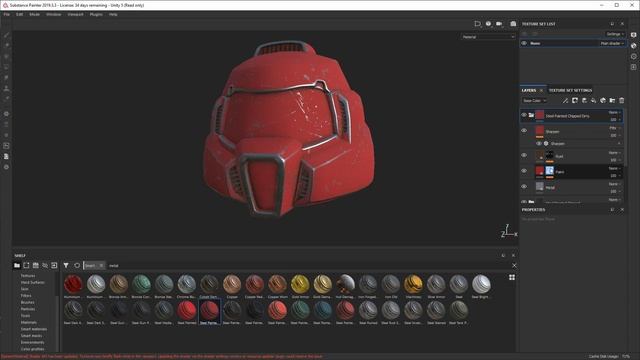This screenshot has width=640, height=360.
Task: Switch to the Texture Set Settings tab
Action: [x=570, y=90]
